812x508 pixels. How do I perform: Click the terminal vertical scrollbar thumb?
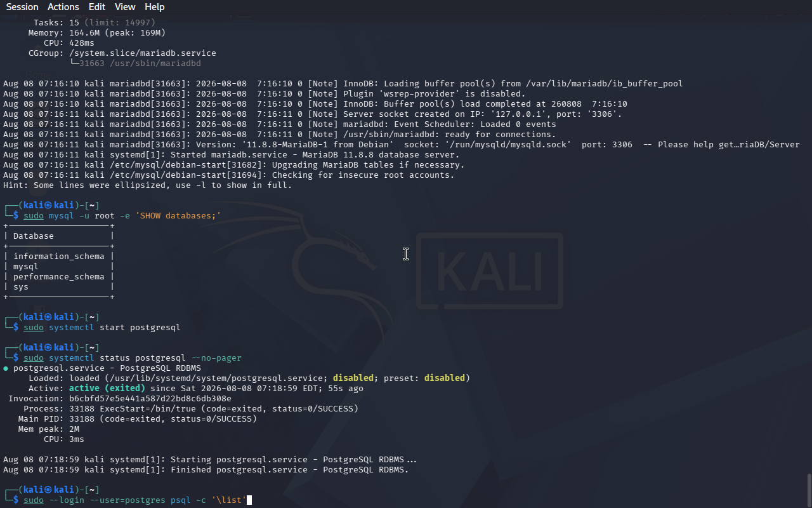click(x=809, y=490)
